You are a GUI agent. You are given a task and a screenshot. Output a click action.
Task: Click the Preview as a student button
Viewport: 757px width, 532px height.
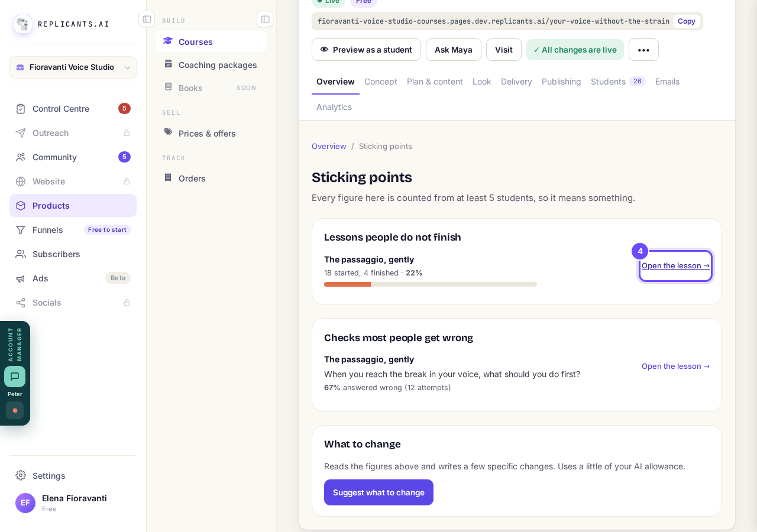click(x=366, y=50)
